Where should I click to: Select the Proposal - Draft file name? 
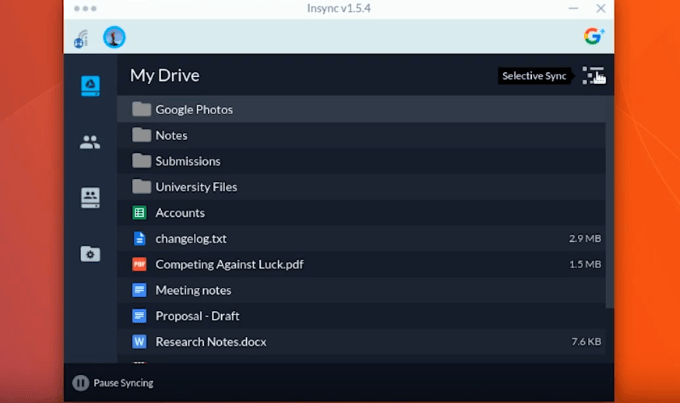(x=197, y=316)
